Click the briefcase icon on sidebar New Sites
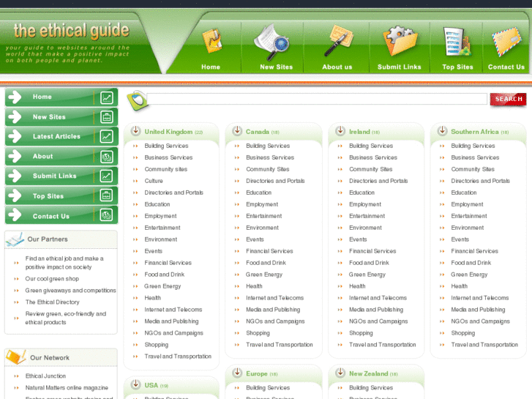 pos(107,117)
